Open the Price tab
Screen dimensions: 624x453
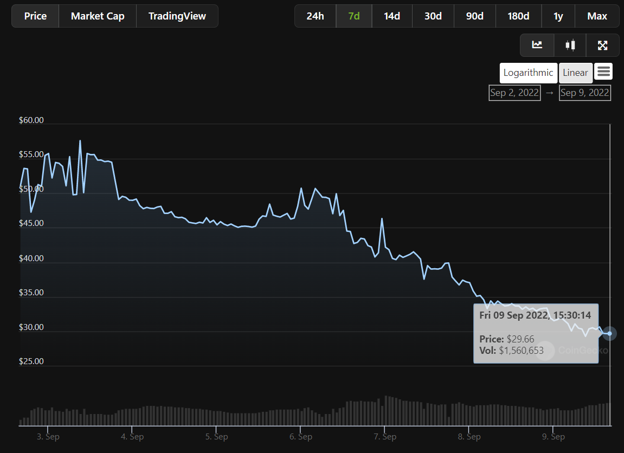coord(35,16)
